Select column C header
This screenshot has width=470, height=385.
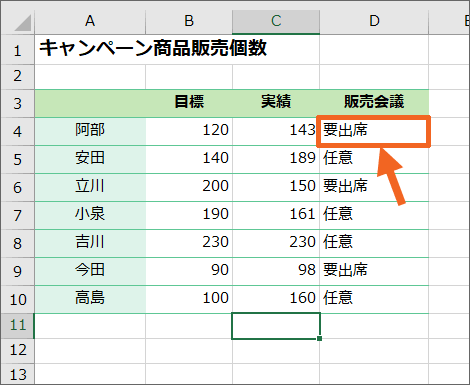pyautogui.click(x=276, y=21)
